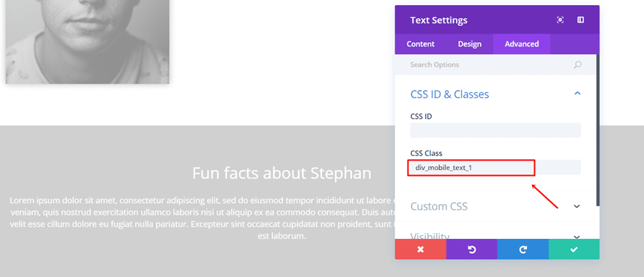Undo with the purple arrow button
644x277 pixels.
point(471,249)
